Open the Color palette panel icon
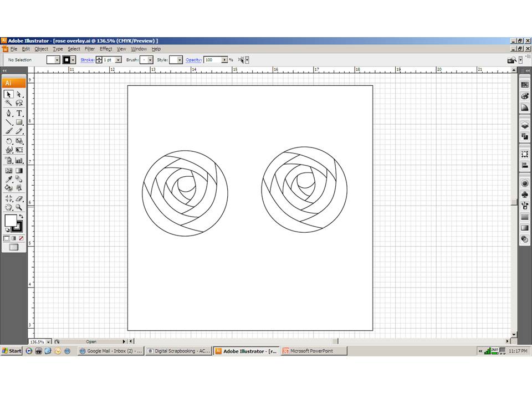Image resolution: width=532 pixels, height=399 pixels. click(525, 96)
